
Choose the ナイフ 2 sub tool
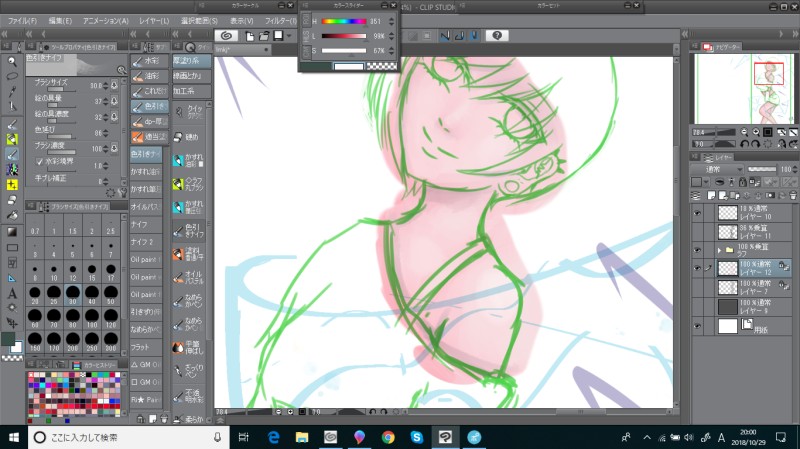tap(145, 242)
